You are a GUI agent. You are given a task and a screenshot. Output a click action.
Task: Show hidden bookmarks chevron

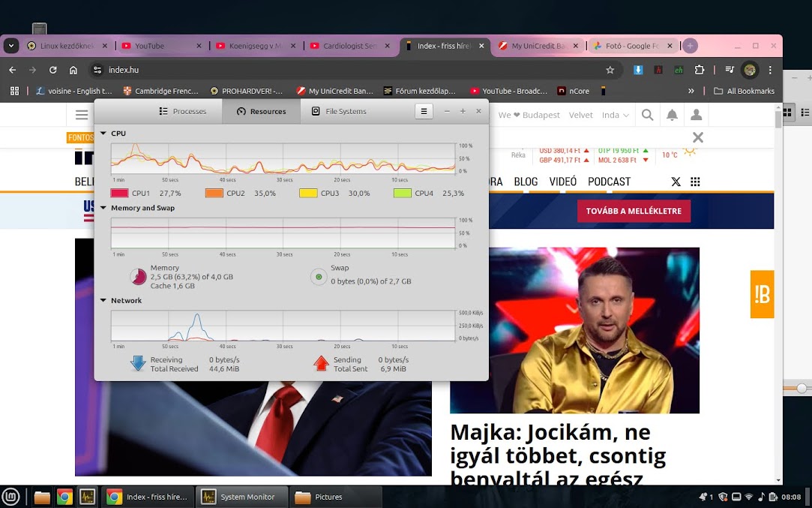(x=691, y=91)
